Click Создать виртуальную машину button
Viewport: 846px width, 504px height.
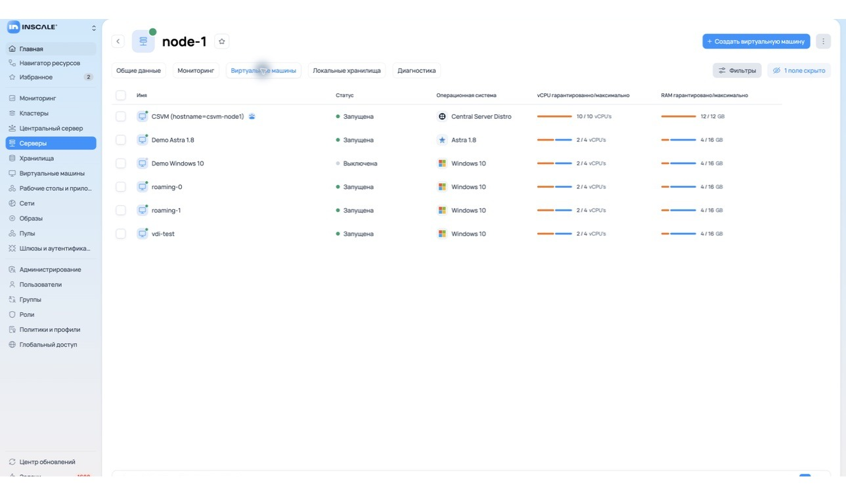coord(756,41)
